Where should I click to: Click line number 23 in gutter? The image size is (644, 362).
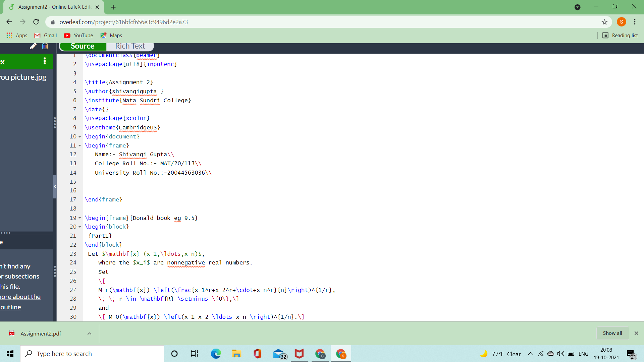tap(73, 254)
